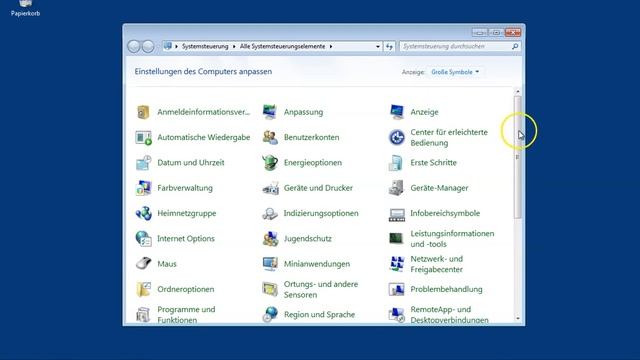Open the Erste Schritte link
Image resolution: width=640 pixels, height=360 pixels.
433,162
